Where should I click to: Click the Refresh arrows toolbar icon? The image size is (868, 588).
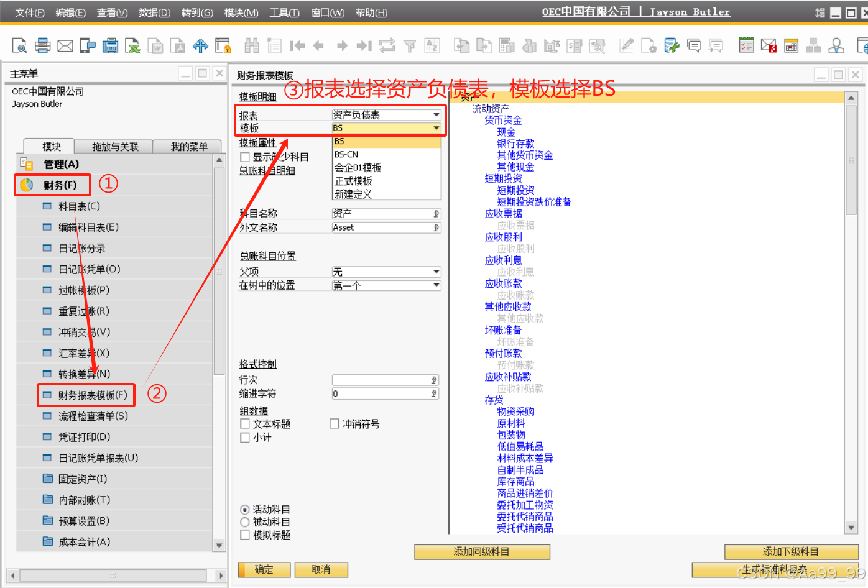point(387,45)
